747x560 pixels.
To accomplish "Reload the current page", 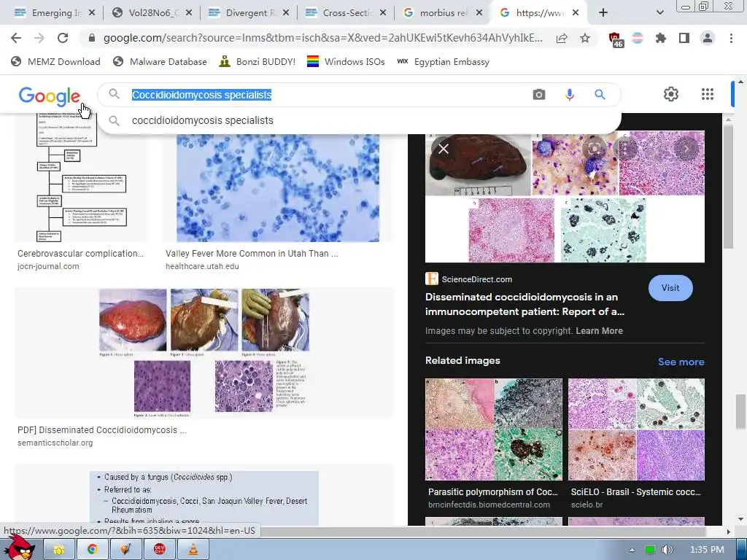I will coord(63,38).
